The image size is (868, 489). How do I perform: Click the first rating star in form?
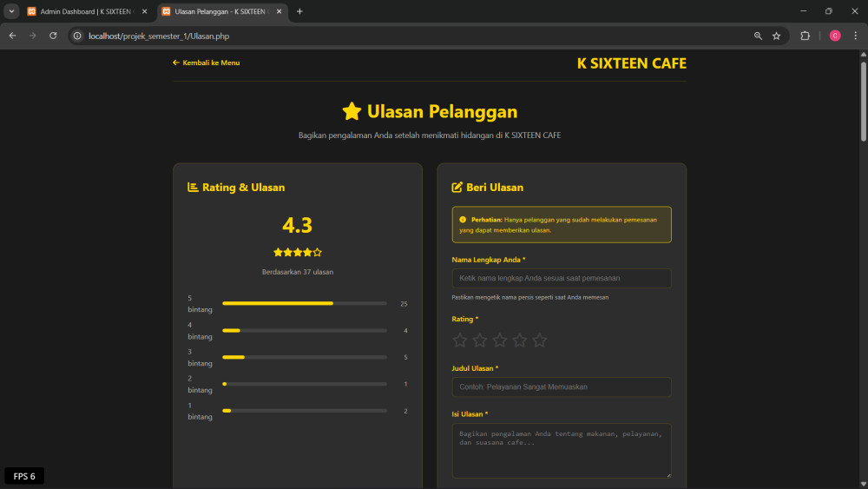pyautogui.click(x=460, y=340)
